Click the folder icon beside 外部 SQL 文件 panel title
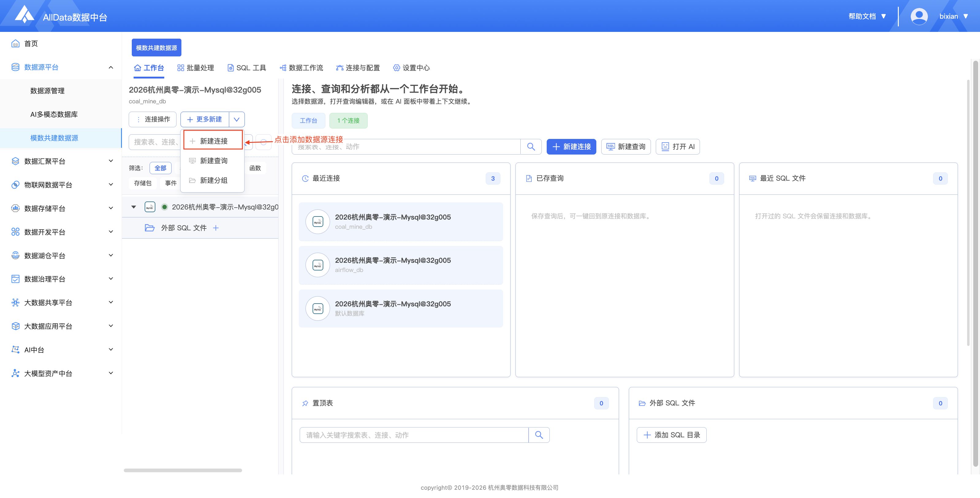Screen dimensions: 980x498 point(642,403)
